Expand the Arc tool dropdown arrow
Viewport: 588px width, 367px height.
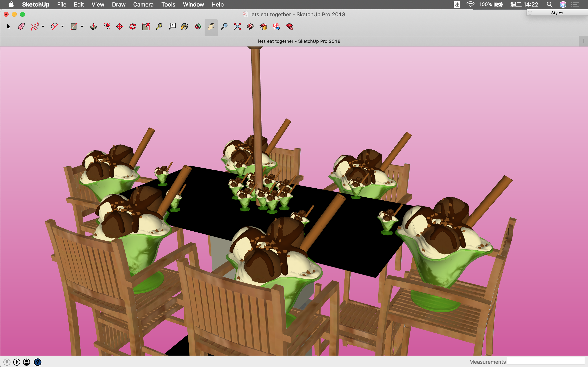(62, 27)
